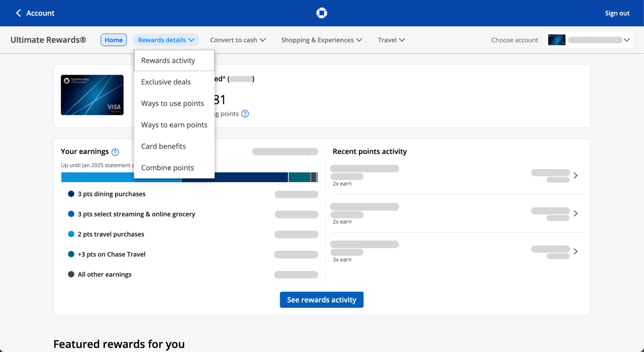The image size is (644, 352).
Task: Click the See rewards activity button
Action: tap(322, 300)
